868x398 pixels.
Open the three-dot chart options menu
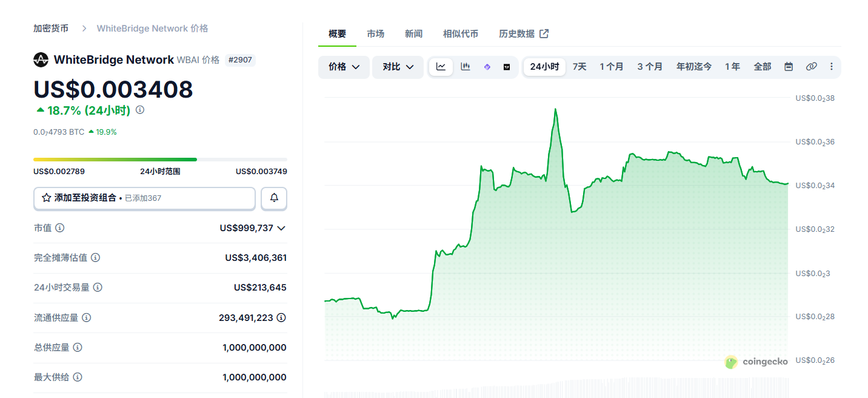pos(832,67)
